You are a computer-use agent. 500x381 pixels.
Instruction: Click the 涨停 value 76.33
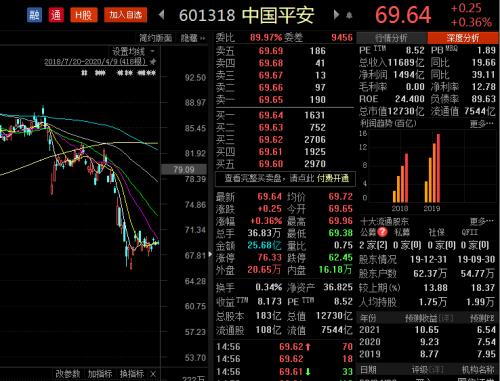click(269, 257)
